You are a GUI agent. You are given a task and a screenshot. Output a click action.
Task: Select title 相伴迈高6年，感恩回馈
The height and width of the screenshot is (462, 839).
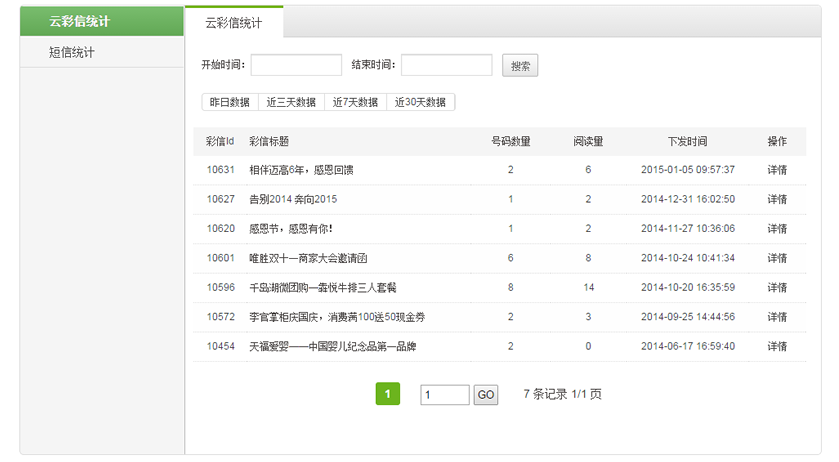[x=301, y=170]
